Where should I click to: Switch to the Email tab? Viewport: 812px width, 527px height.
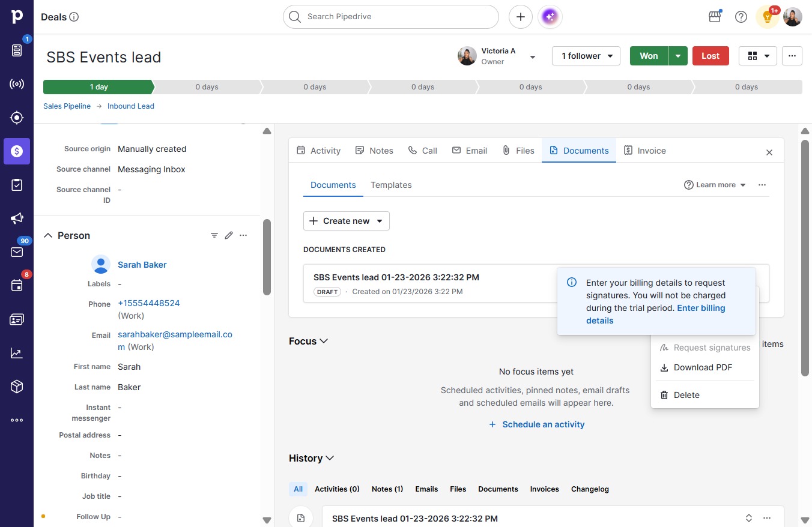click(x=470, y=151)
